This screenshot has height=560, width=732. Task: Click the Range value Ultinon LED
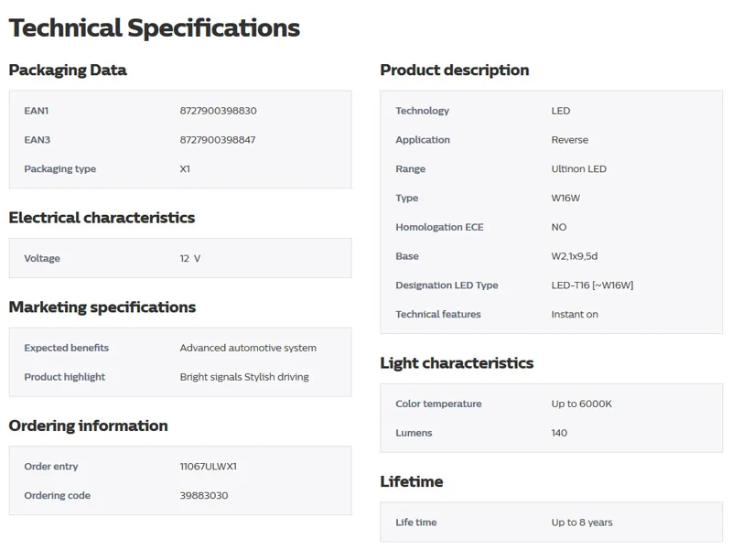(579, 168)
